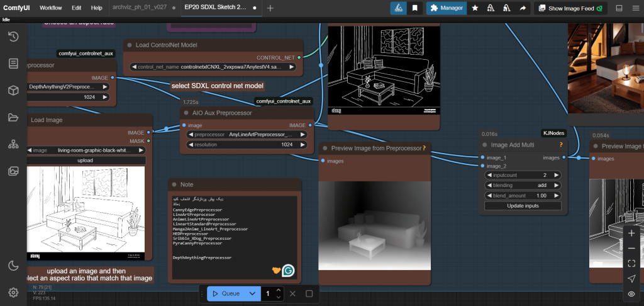
Task: Open the model library tree icon
Action: [13, 144]
